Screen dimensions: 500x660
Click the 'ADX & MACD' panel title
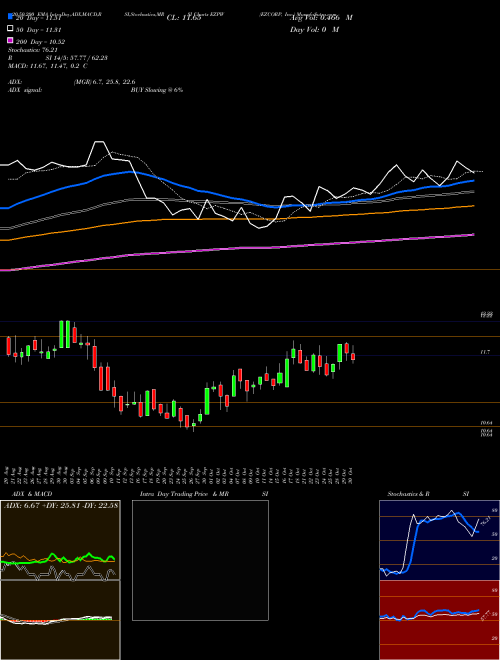click(x=32, y=494)
